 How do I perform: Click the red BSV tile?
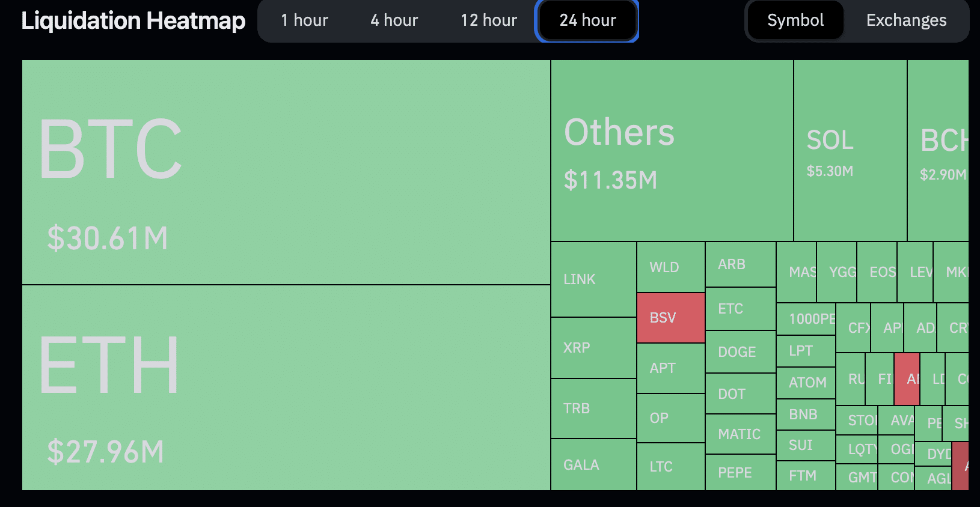670,318
